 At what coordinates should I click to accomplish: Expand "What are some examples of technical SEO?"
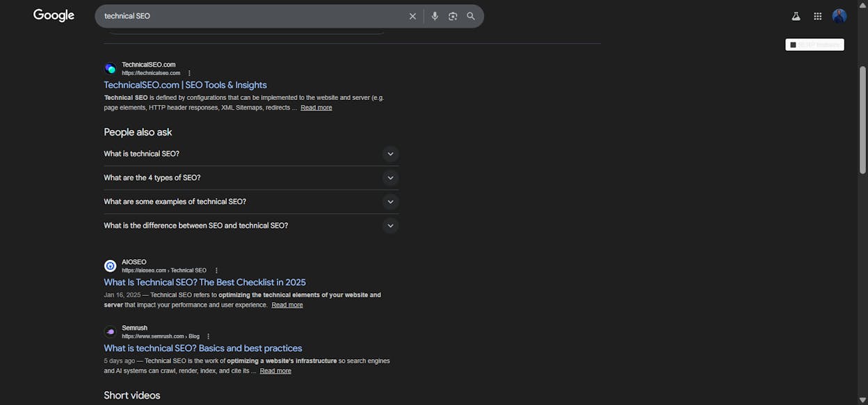(x=251, y=201)
